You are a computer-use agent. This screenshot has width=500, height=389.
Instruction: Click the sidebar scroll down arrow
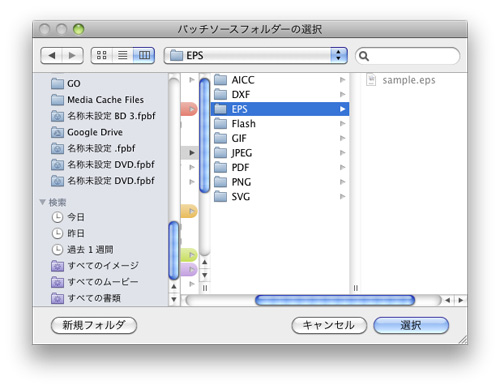point(174,299)
